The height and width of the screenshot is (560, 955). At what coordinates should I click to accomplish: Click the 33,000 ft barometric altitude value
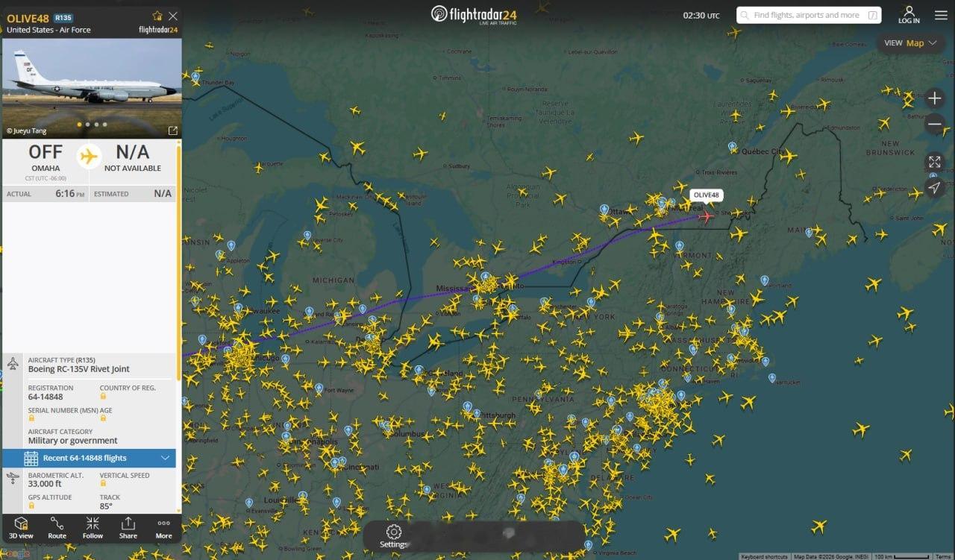pyautogui.click(x=45, y=484)
